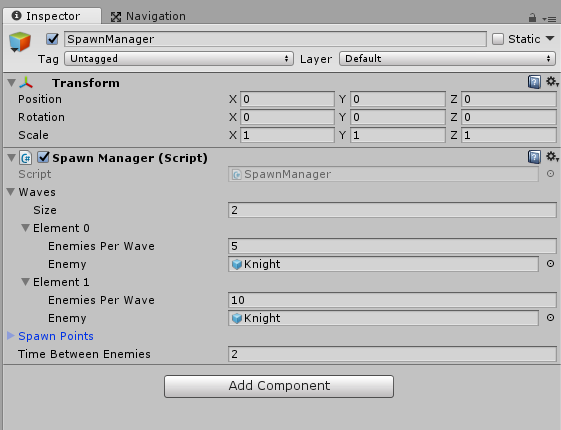Viewport: 561px width, 430px height.
Task: Select the Inspector tab
Action: tap(46, 16)
